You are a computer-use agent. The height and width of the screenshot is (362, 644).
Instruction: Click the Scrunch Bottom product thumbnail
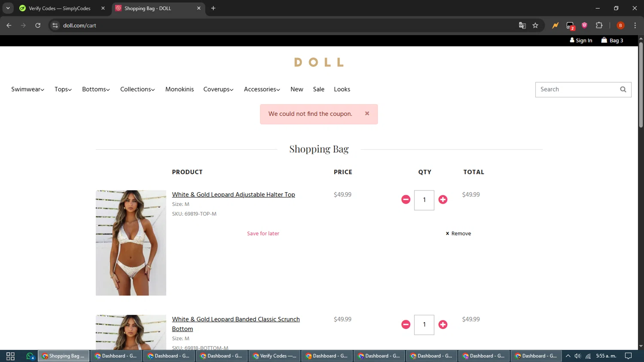131,332
